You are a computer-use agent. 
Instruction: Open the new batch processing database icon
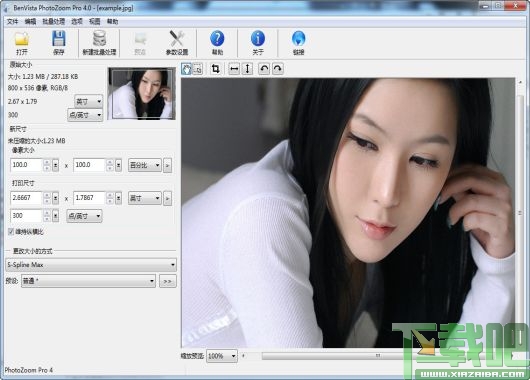click(99, 39)
